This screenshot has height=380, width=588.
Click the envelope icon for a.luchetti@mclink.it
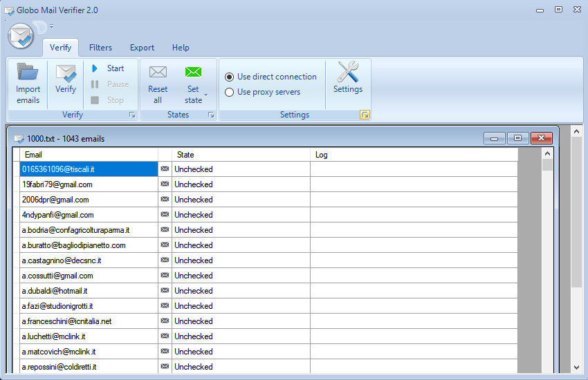[x=165, y=336]
